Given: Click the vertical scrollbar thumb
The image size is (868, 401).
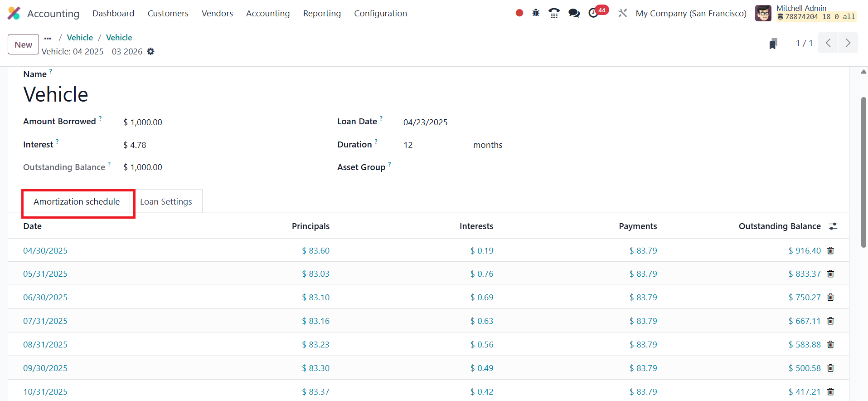Looking at the screenshot, I should click(x=863, y=172).
